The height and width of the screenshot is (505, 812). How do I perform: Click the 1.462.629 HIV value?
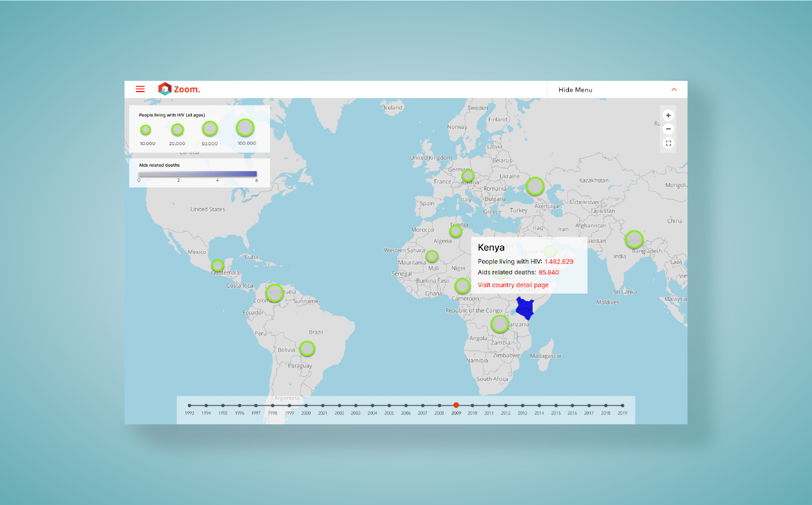559,262
